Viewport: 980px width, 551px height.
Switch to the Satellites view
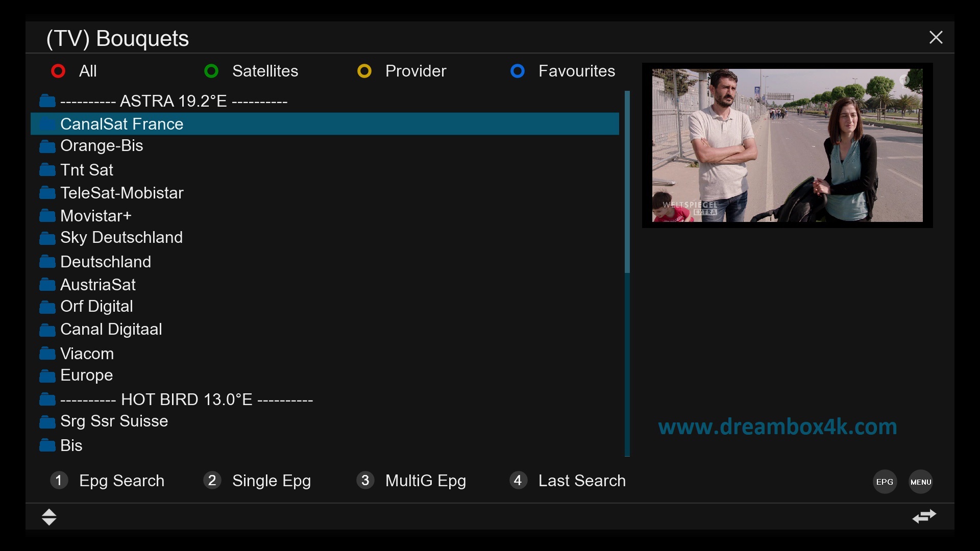265,71
